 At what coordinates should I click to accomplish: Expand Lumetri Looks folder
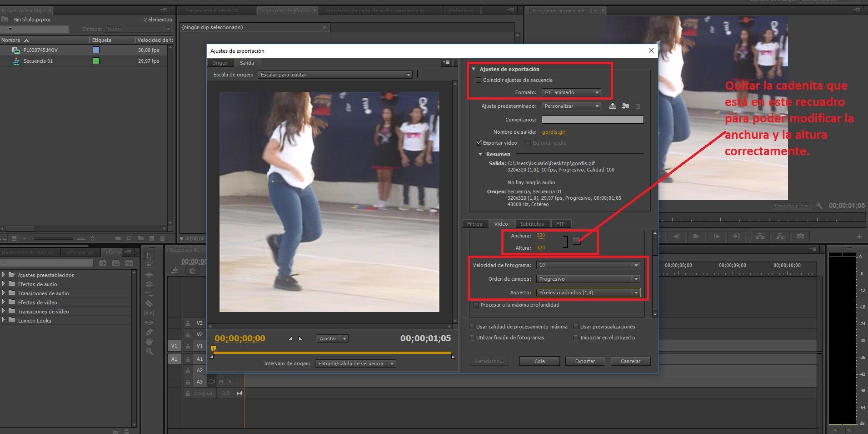click(x=4, y=320)
